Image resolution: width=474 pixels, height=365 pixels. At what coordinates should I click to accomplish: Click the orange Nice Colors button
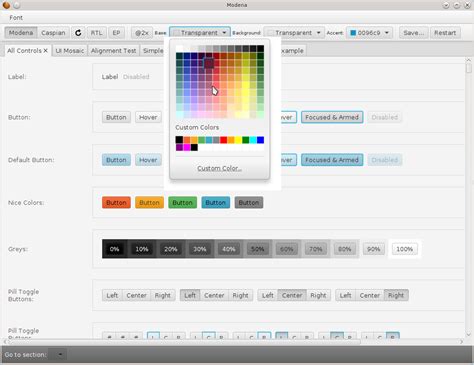(x=116, y=203)
